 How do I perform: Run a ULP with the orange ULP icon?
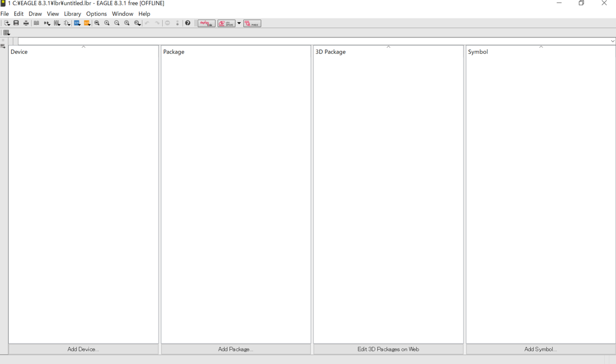(x=87, y=23)
